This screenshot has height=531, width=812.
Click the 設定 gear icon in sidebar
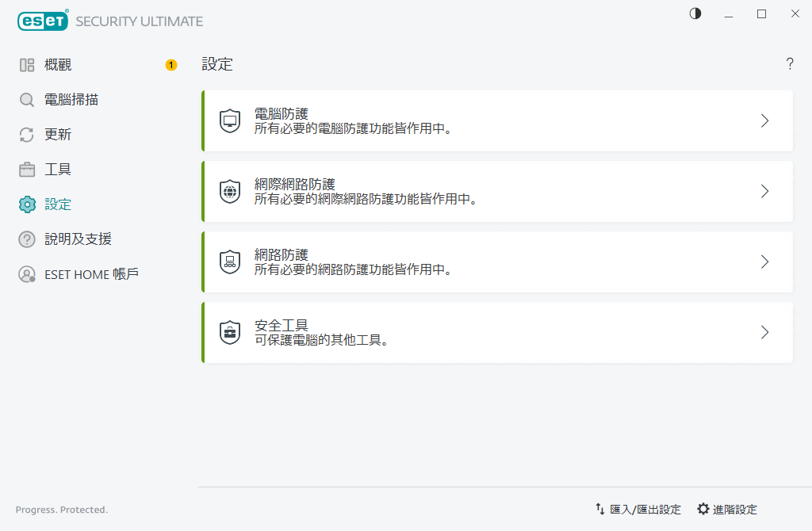coord(27,204)
